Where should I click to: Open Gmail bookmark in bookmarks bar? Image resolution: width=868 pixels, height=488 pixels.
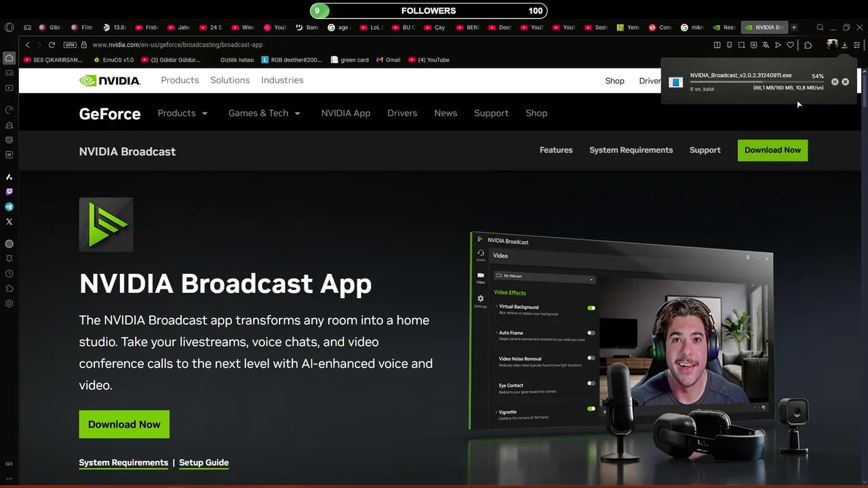(x=389, y=60)
